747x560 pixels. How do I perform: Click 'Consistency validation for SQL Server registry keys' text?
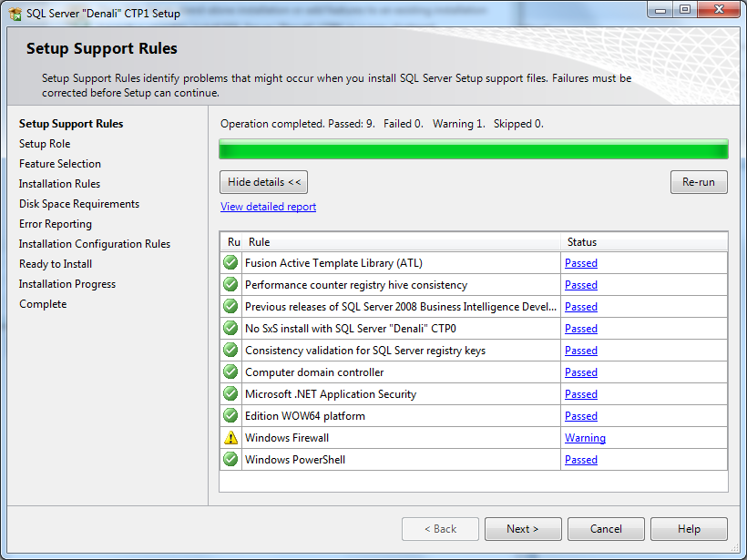365,351
